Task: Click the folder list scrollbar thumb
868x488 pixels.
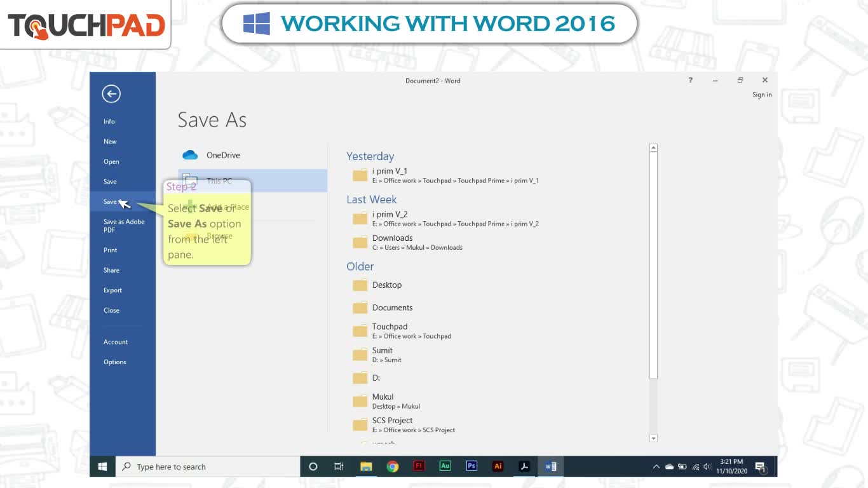Action: pos(653,266)
